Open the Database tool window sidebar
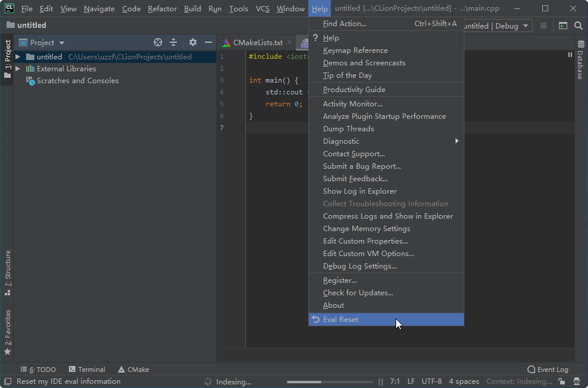588x388 pixels. point(580,61)
